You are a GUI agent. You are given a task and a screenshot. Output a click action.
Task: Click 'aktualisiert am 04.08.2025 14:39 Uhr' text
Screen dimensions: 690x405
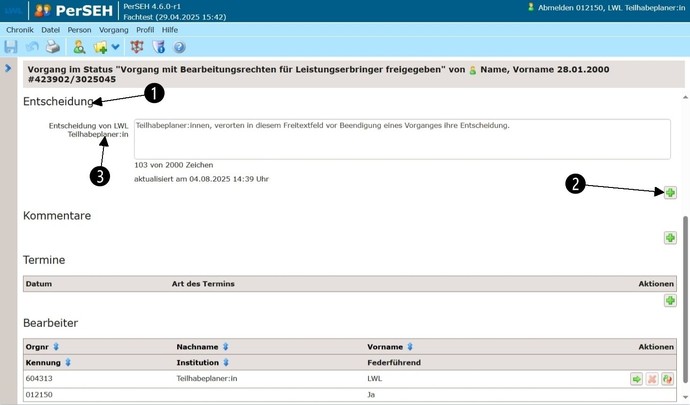coord(202,179)
